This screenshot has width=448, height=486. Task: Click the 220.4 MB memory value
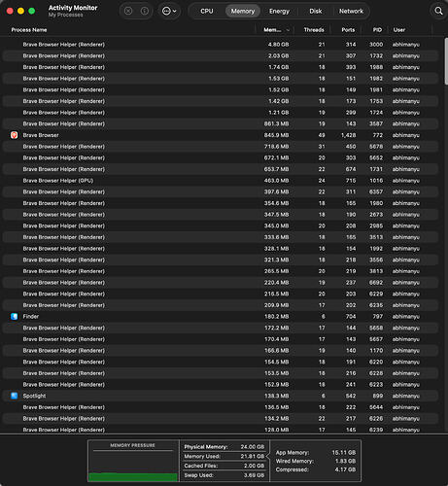[276, 283]
